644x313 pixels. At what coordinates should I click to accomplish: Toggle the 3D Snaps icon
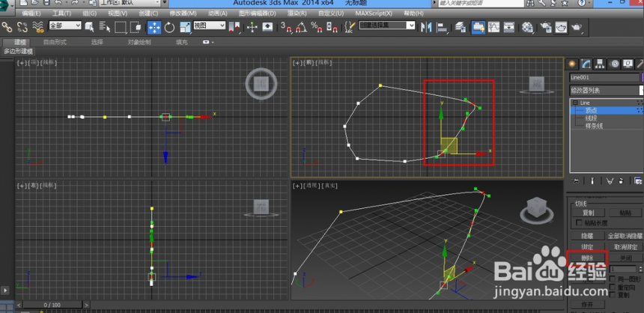[286, 27]
